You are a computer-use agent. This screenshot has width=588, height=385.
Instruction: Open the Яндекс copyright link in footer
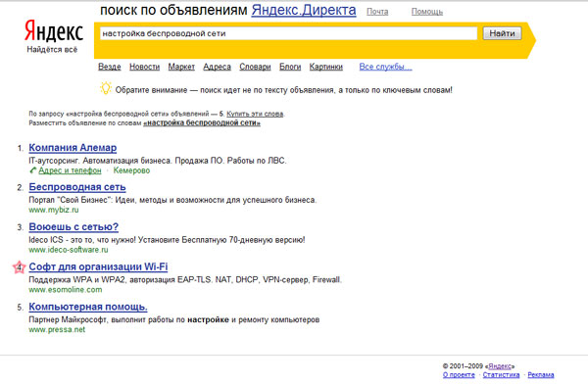500,366
